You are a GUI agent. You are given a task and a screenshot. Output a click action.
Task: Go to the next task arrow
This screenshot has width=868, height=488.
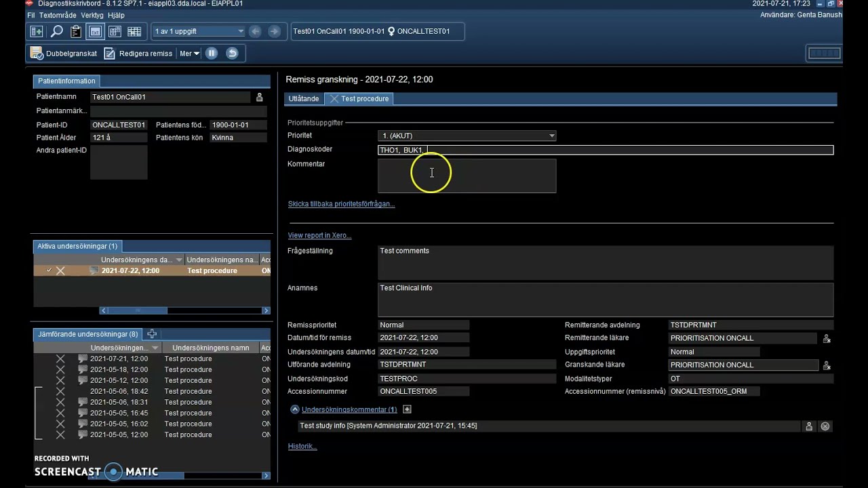[x=274, y=31]
